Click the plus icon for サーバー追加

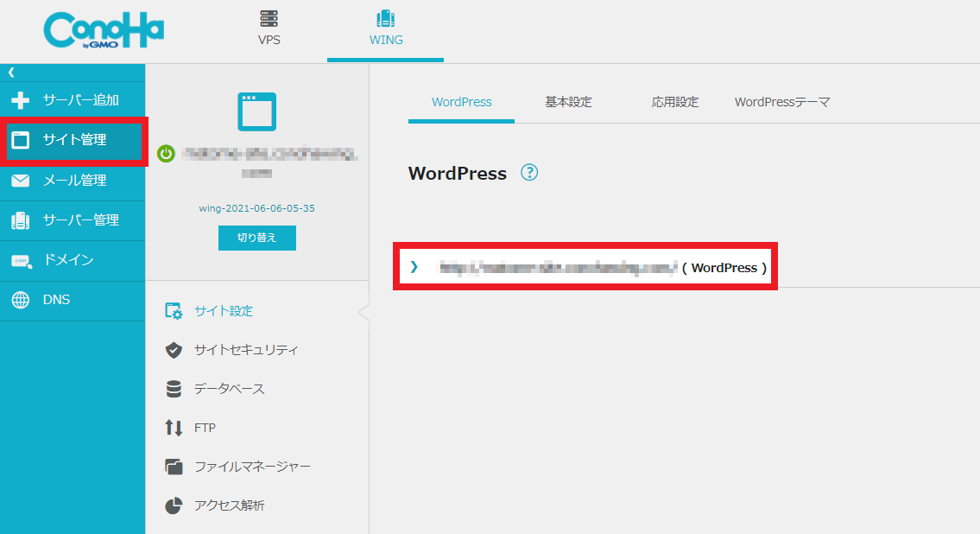click(x=21, y=100)
